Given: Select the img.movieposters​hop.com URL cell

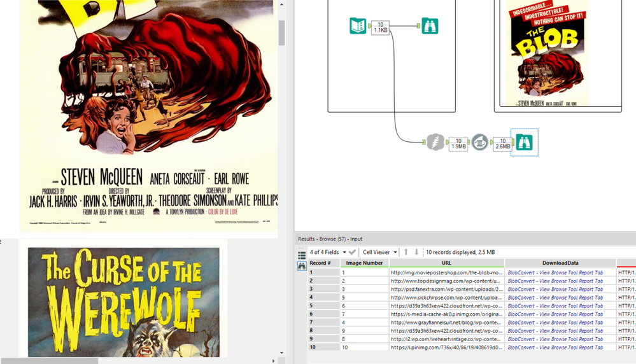Looking at the screenshot, I should click(x=446, y=273).
